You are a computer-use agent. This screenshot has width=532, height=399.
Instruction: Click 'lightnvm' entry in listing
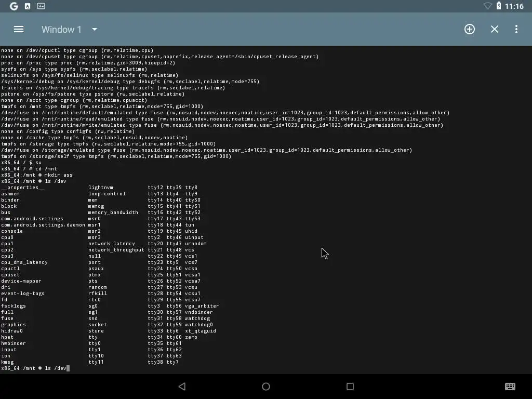[101, 188]
